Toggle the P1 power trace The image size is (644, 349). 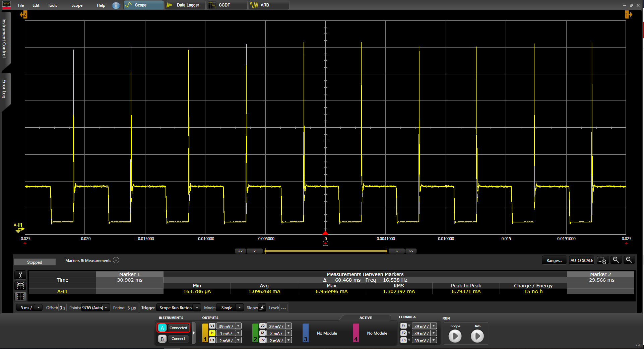pos(212,340)
